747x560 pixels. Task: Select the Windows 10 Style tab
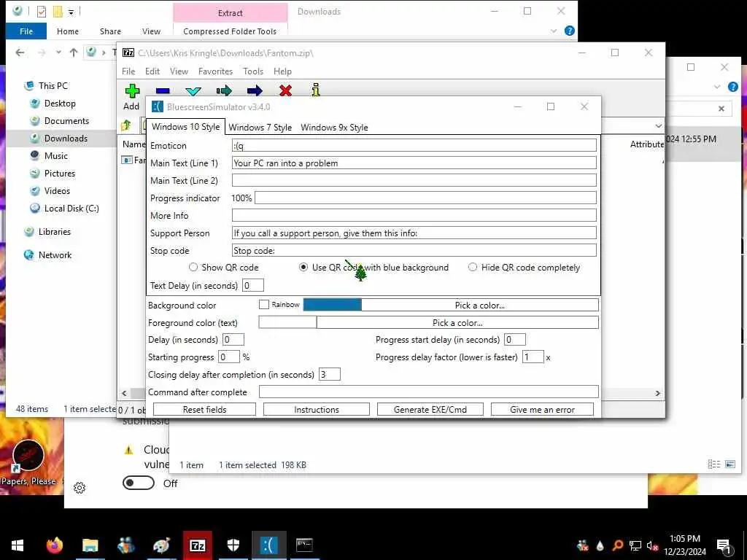(186, 127)
